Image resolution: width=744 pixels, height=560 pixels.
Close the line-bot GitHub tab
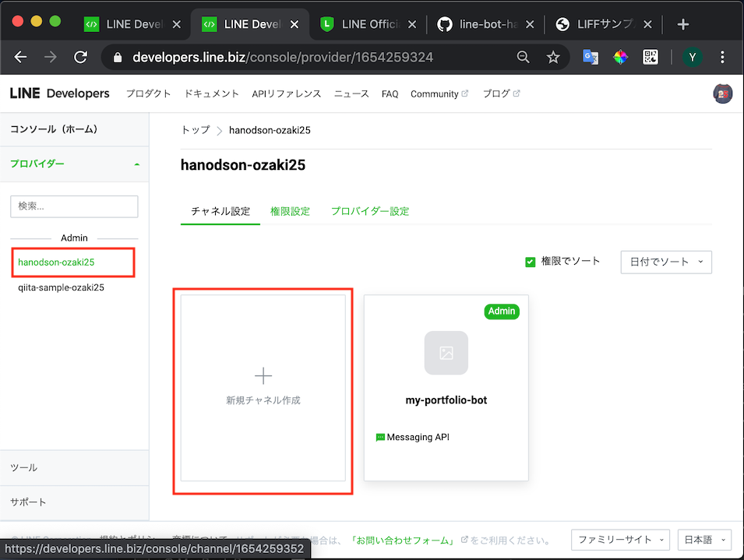(530, 24)
